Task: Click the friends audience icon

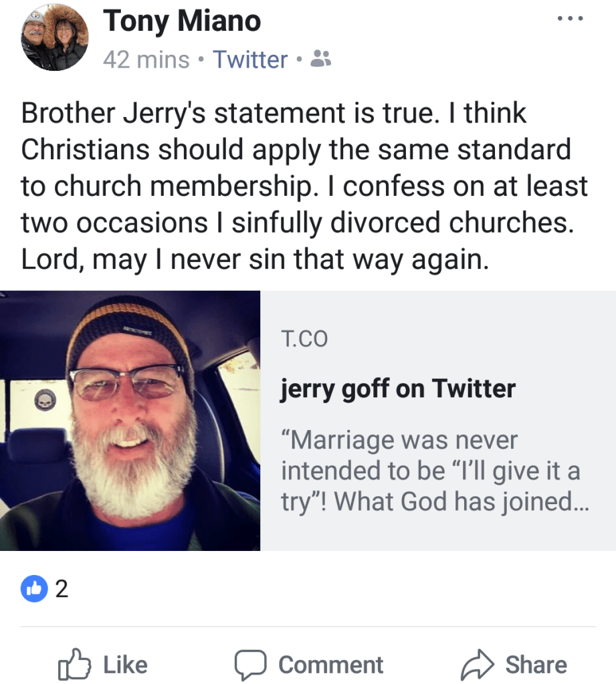Action: click(322, 61)
